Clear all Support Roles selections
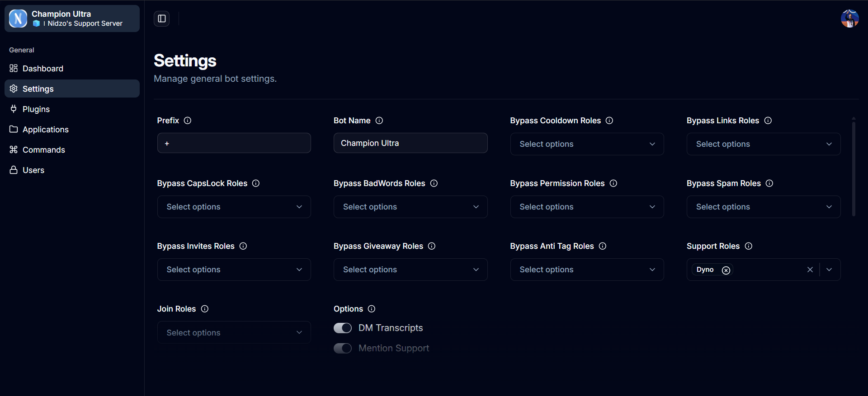This screenshot has width=868, height=396. click(810, 270)
